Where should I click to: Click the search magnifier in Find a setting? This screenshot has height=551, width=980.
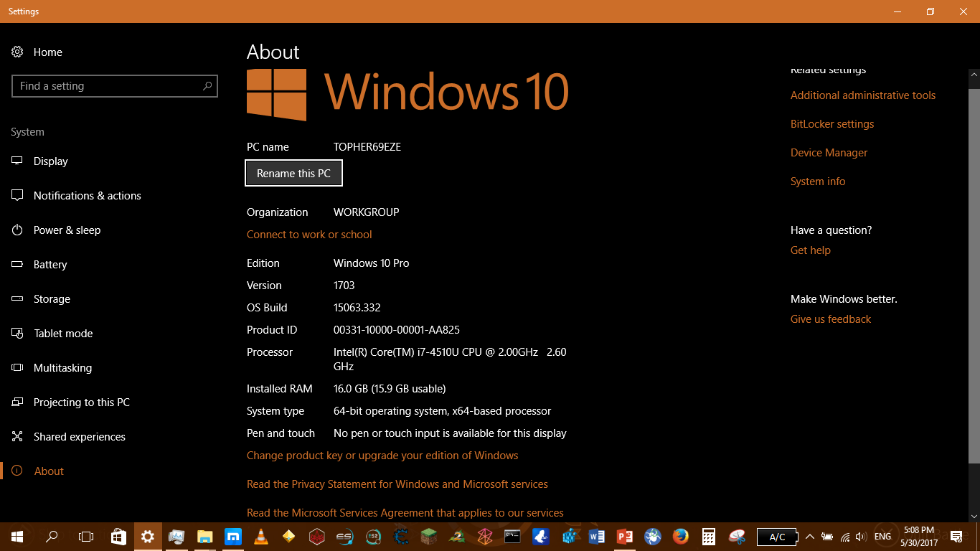coord(207,86)
